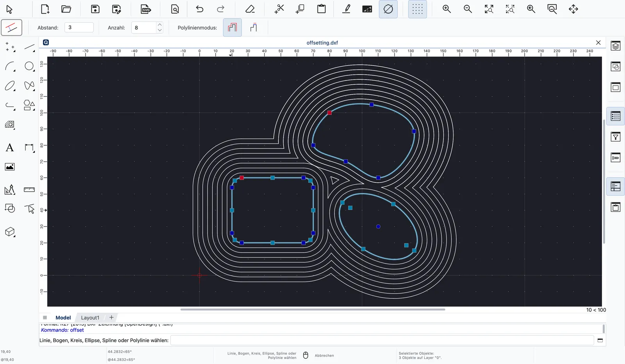625x364 pixels.
Task: Redo the last action
Action: pos(221,9)
